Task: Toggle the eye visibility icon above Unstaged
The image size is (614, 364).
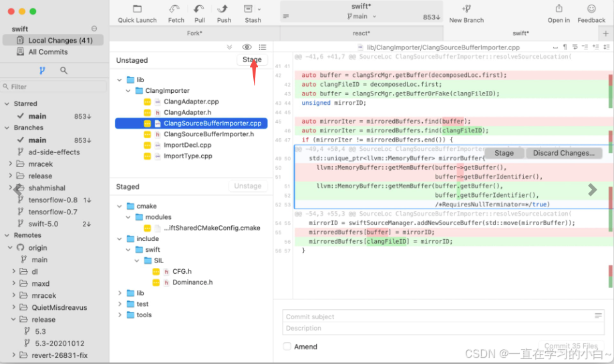Action: pos(247,47)
